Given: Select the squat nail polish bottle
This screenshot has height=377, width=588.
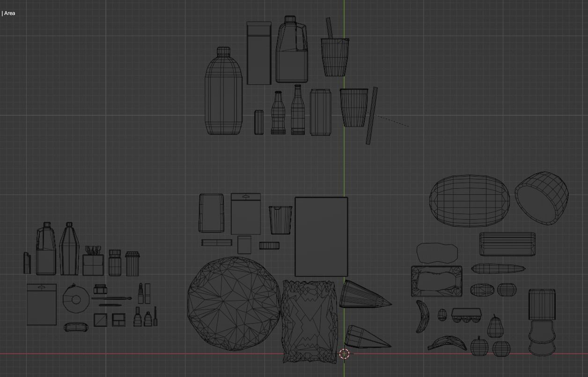Looking at the screenshot, I should pyautogui.click(x=148, y=319).
